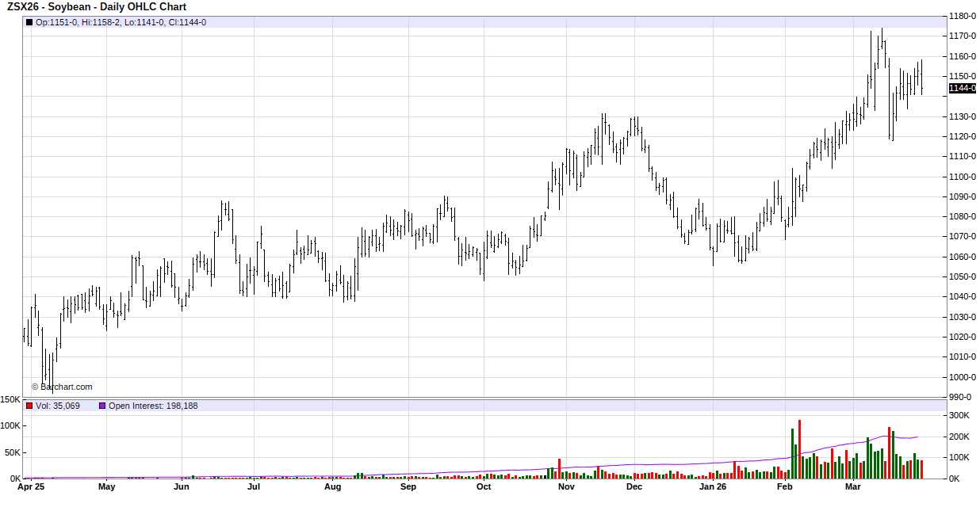This screenshot has width=980, height=511.
Task: Open the Barchart.com copyright link
Action: (62, 387)
